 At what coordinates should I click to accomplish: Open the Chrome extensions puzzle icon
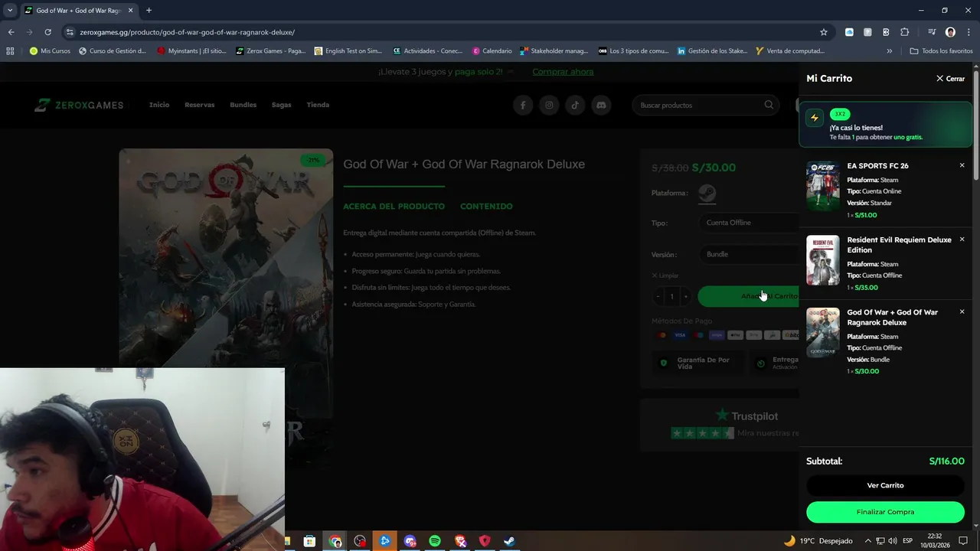[x=905, y=32]
